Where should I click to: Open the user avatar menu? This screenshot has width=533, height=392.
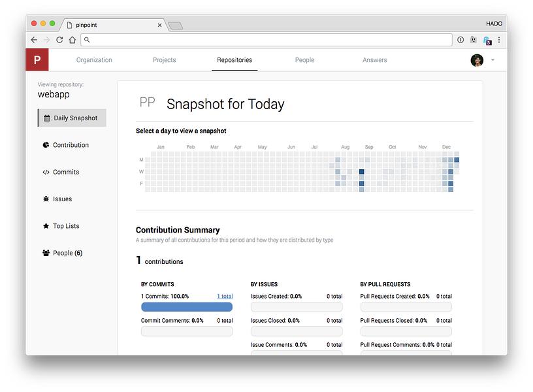[477, 60]
